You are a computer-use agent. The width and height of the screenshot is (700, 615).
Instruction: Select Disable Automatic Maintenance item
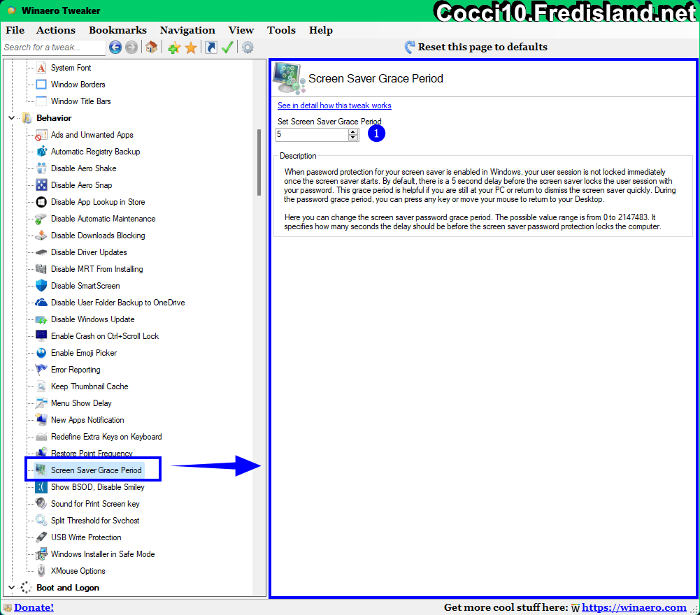[103, 219]
